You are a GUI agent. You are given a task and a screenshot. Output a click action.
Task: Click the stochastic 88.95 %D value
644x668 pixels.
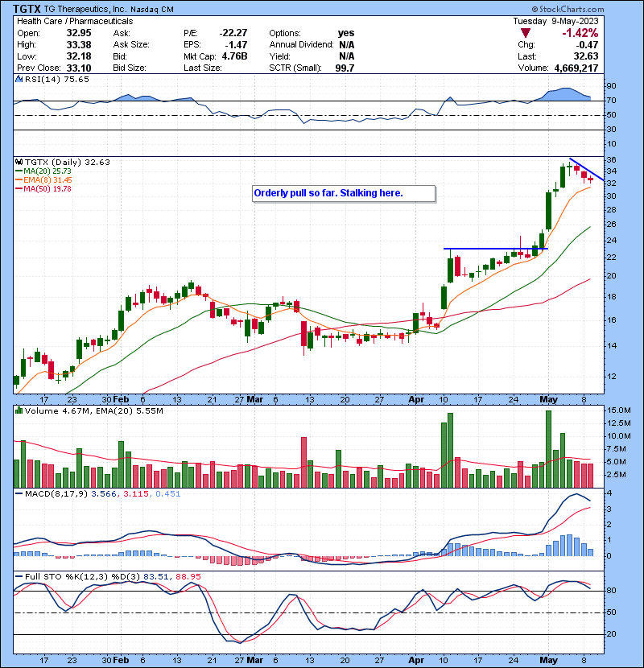pyautogui.click(x=188, y=576)
